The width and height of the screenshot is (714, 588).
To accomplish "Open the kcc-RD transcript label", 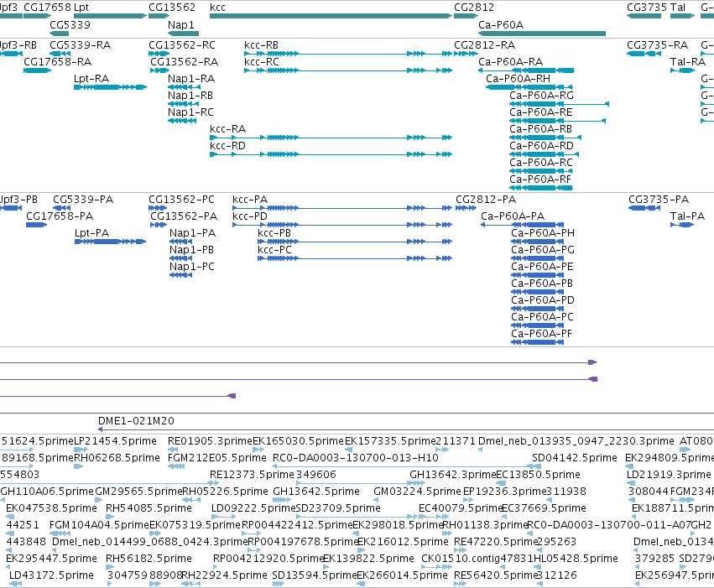I will [227, 146].
